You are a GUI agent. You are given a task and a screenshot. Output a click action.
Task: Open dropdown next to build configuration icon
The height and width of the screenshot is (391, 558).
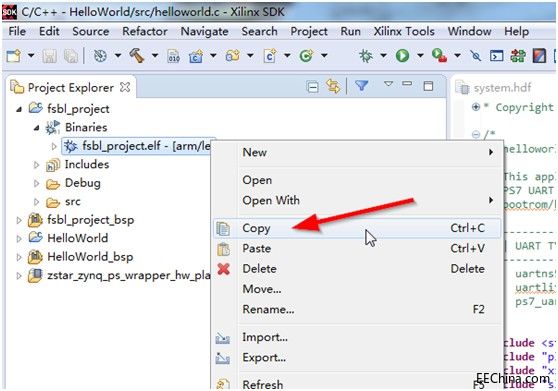tap(117, 56)
